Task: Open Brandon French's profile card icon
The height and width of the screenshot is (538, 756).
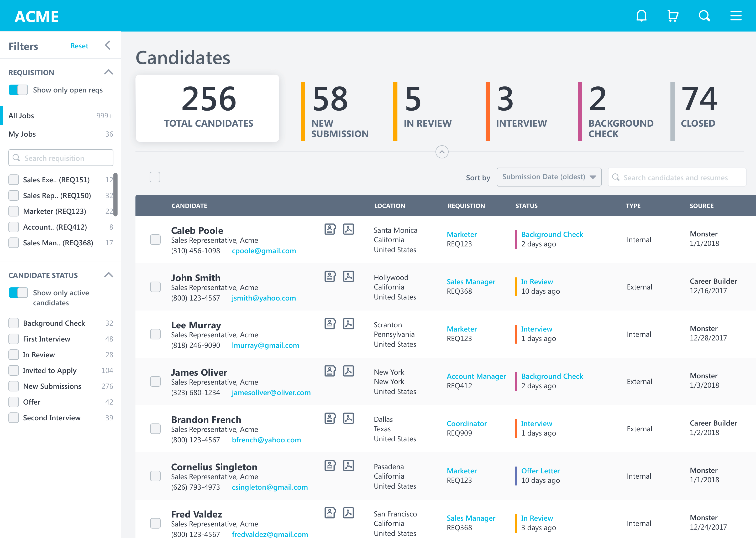Action: [330, 418]
